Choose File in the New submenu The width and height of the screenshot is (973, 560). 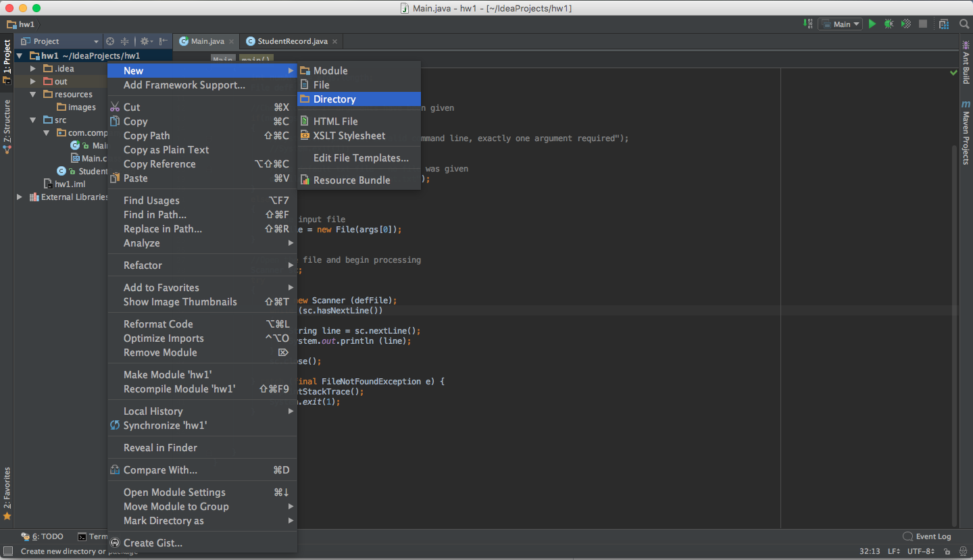point(359,85)
